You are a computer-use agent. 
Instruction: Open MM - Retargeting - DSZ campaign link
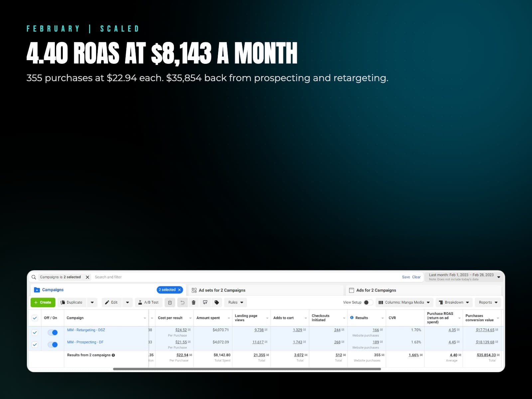point(86,330)
